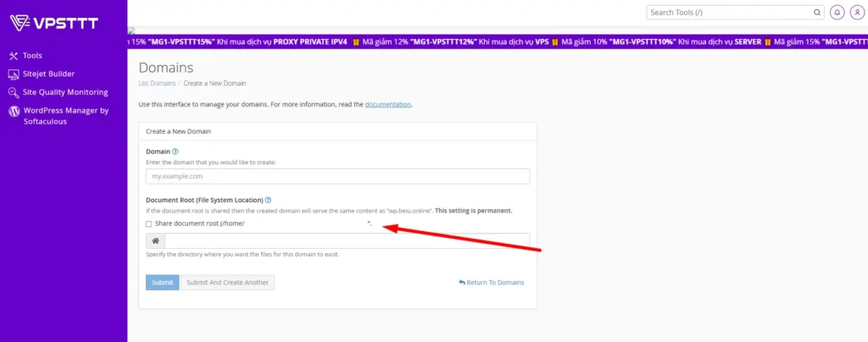Viewport: 868px width, 342px height.
Task: Go to List Domains breadcrumb
Action: [157, 84]
